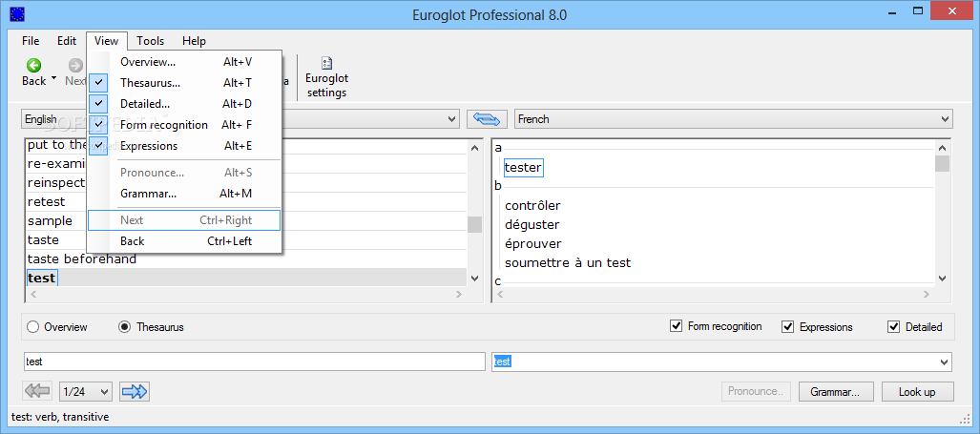The height and width of the screenshot is (434, 980).
Task: Go to next entry with blue right arrow
Action: tap(135, 391)
